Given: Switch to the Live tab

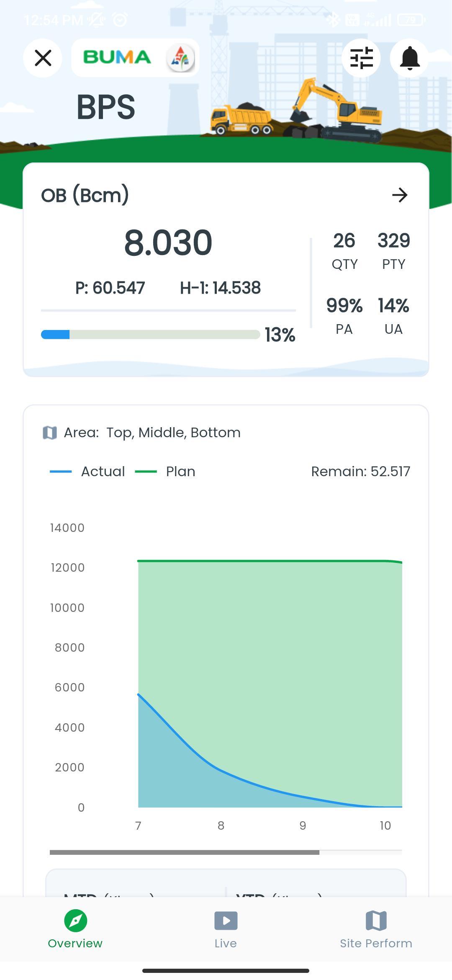Looking at the screenshot, I should (x=226, y=929).
